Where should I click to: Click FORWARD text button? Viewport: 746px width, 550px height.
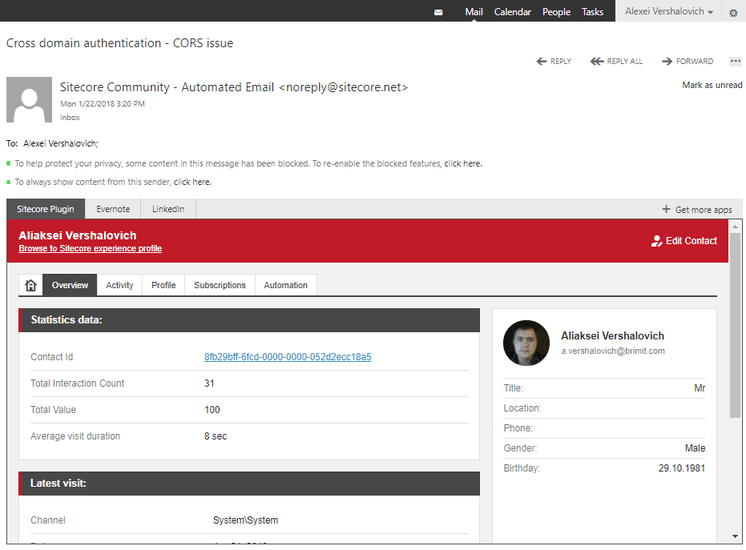tap(695, 61)
